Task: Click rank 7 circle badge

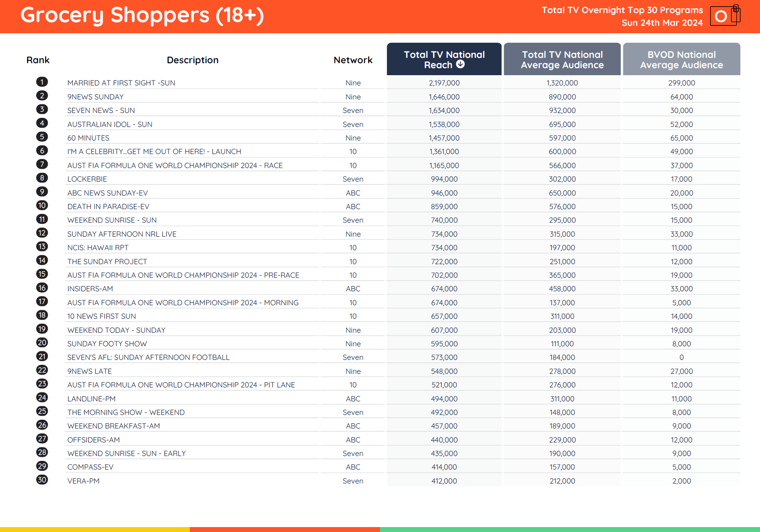Action: click(x=42, y=164)
